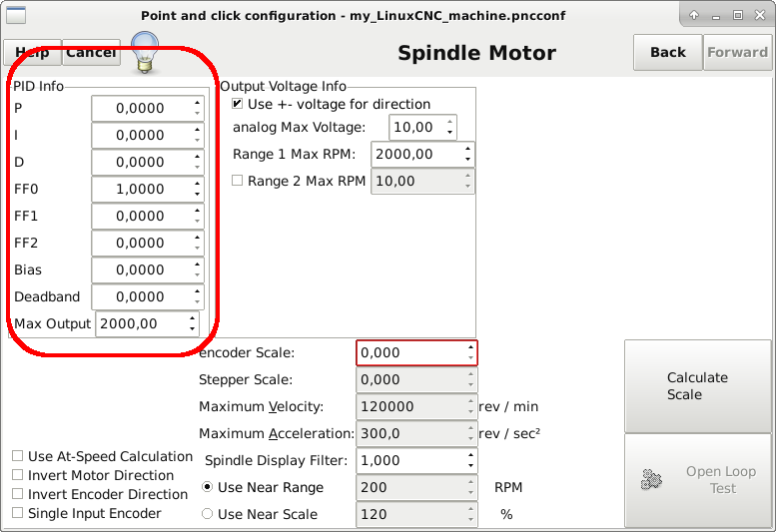
Task: Click the Help button
Action: point(32,53)
